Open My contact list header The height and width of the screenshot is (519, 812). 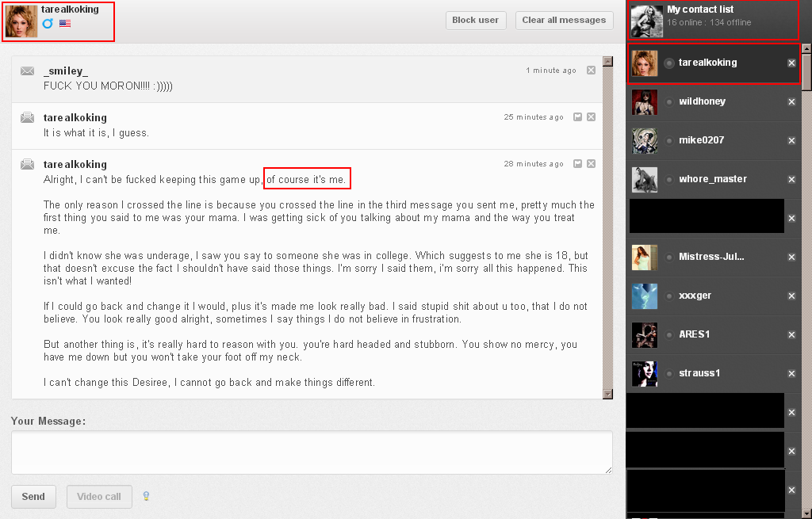pos(713,20)
